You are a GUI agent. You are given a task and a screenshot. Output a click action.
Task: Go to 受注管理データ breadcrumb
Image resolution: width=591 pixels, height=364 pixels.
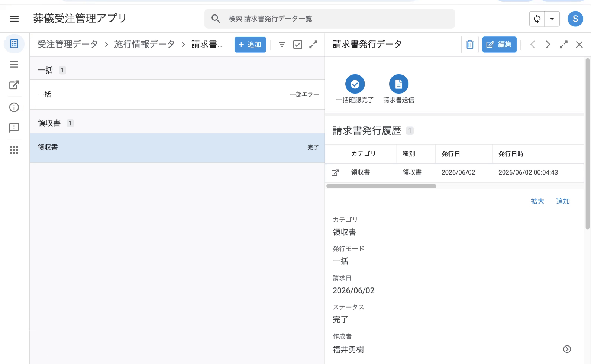tap(68, 44)
